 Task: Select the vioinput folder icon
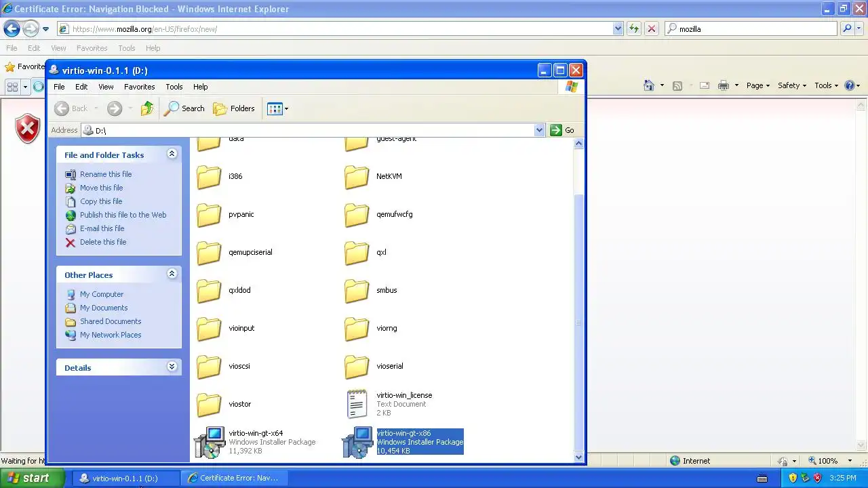pos(209,328)
